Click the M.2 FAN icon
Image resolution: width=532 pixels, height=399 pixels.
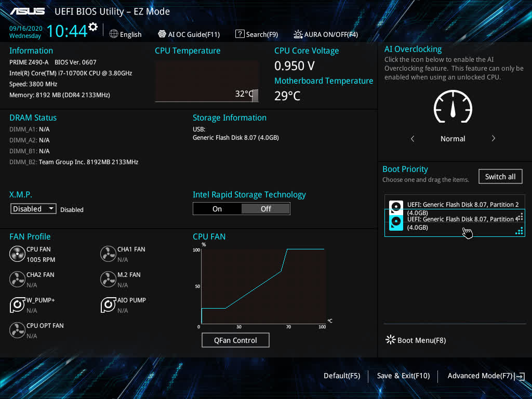(x=108, y=280)
